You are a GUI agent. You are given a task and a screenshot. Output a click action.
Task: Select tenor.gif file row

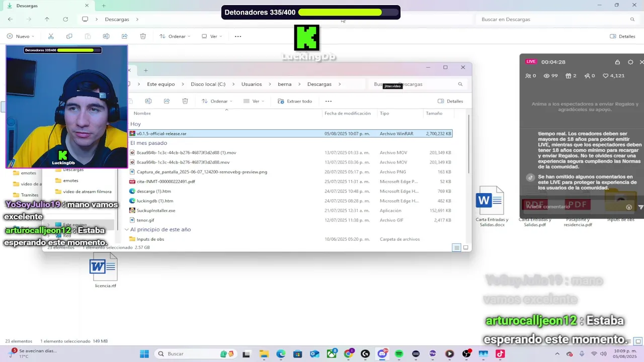290,220
